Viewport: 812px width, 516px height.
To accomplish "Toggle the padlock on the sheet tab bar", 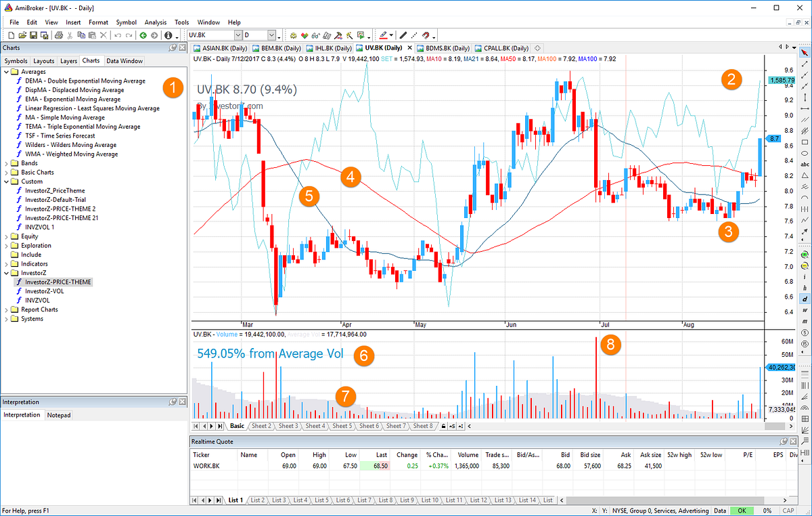I will pos(444,426).
